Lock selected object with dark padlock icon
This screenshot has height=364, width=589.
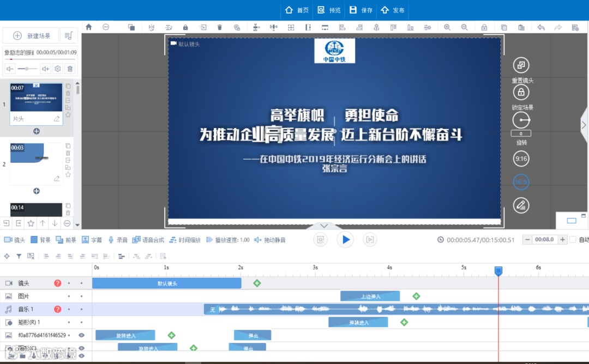pos(185,27)
